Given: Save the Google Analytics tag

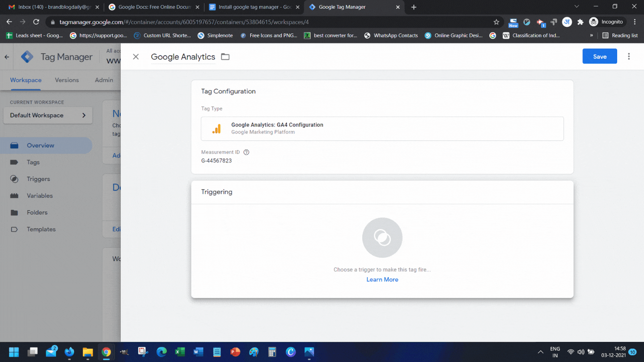Looking at the screenshot, I should (x=600, y=56).
